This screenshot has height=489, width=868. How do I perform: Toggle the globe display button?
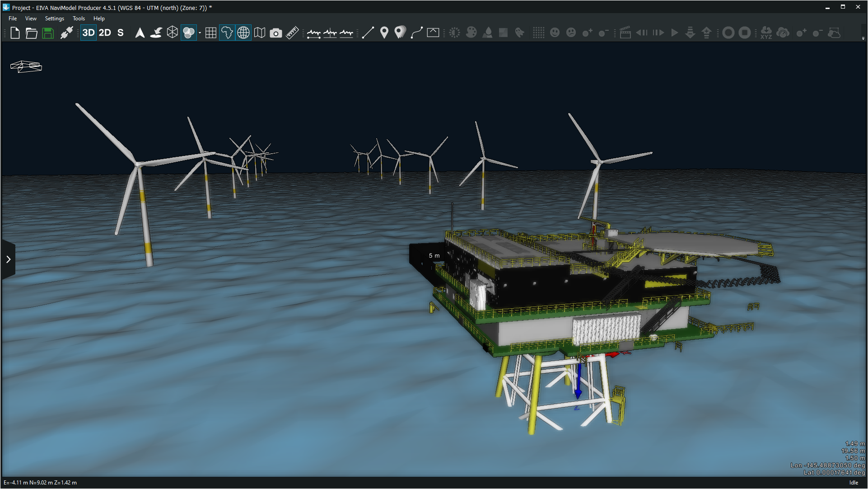pyautogui.click(x=243, y=33)
